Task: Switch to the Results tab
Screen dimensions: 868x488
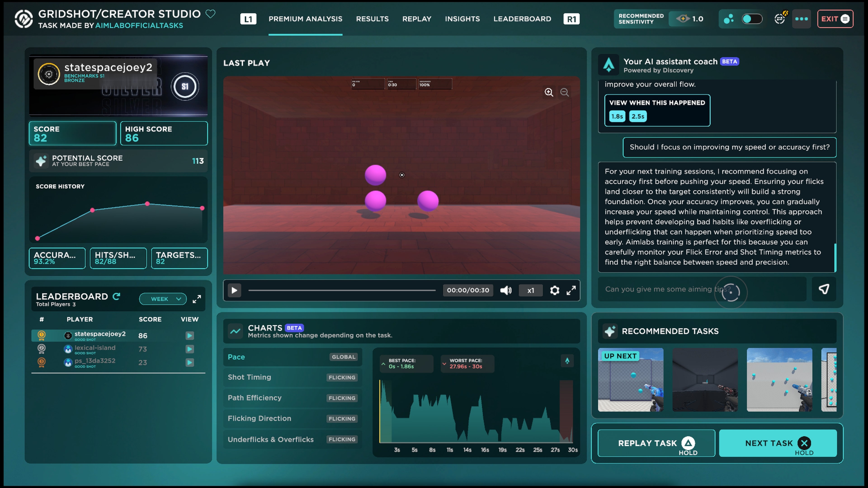Action: 372,19
